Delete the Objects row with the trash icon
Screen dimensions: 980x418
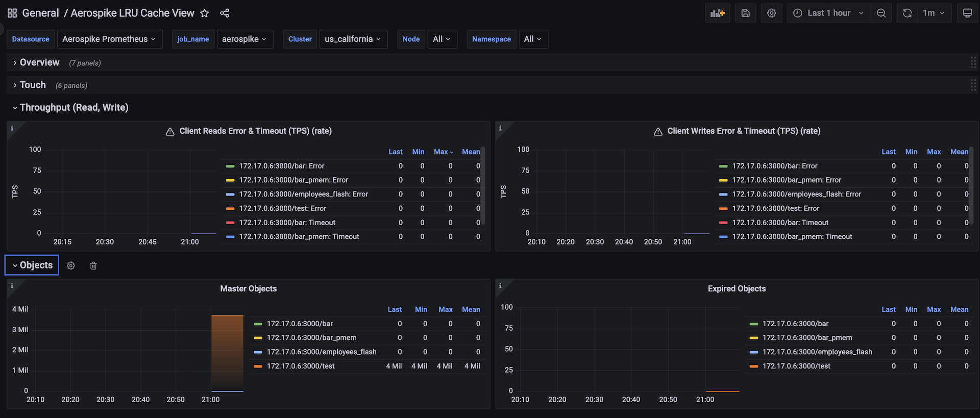[x=93, y=265]
